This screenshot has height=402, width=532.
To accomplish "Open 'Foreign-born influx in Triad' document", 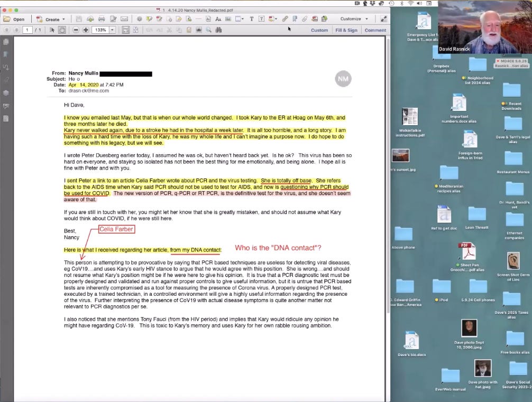I will [470, 145].
